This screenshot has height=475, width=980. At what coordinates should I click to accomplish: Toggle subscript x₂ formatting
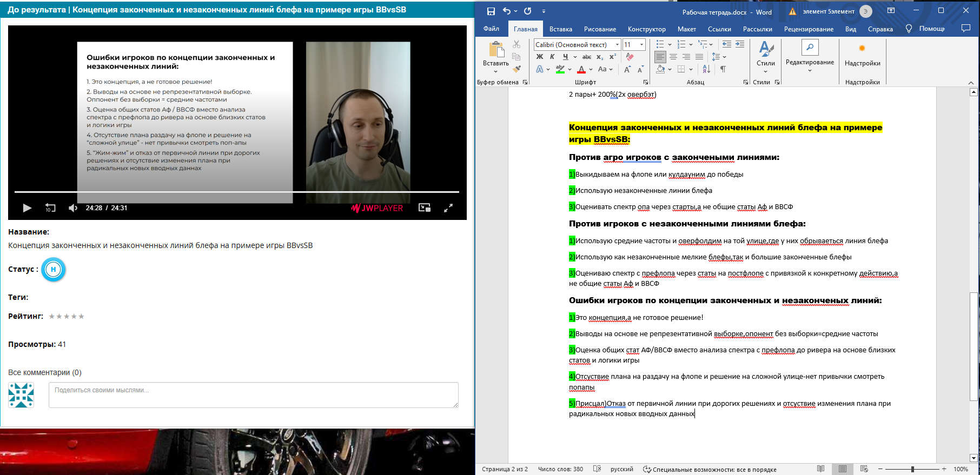pos(600,57)
